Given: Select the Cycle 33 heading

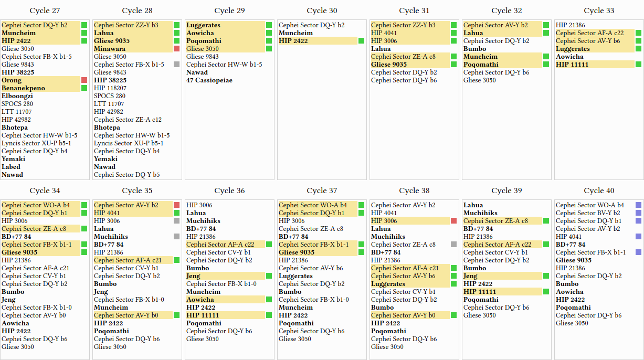Looking at the screenshot, I should tap(599, 10).
